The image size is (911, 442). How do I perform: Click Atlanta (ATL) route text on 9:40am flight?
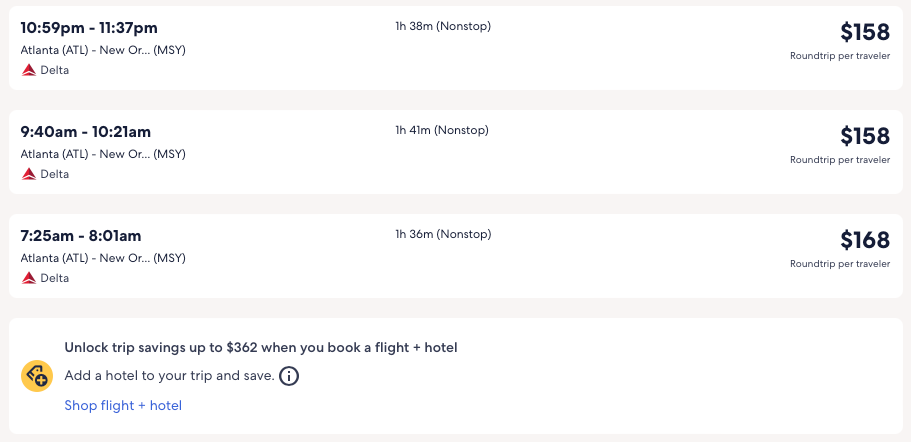[103, 154]
